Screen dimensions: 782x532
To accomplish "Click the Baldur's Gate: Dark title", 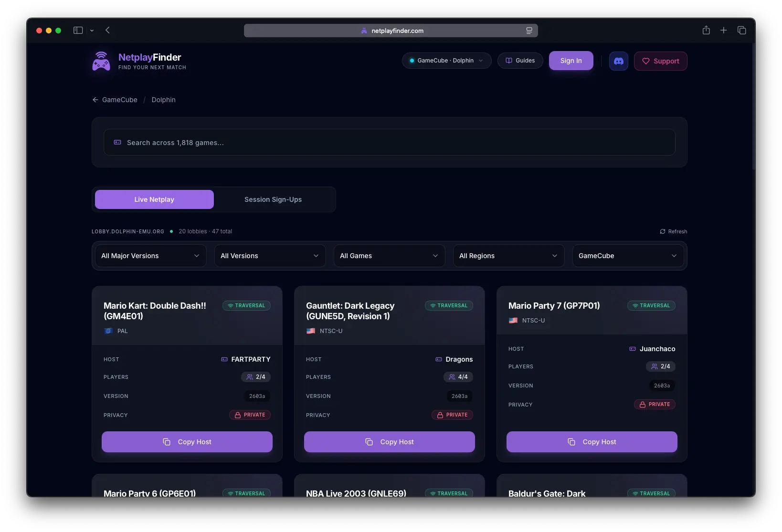I will (x=547, y=493).
